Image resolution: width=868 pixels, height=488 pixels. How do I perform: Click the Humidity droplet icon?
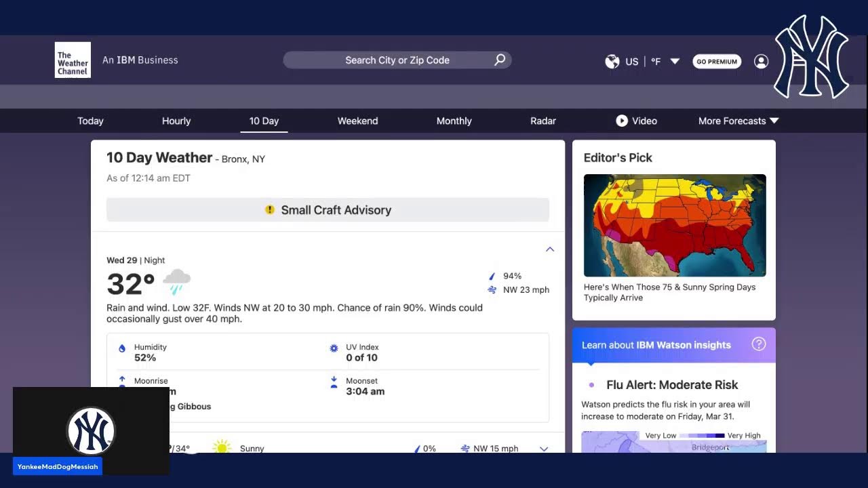(x=122, y=348)
